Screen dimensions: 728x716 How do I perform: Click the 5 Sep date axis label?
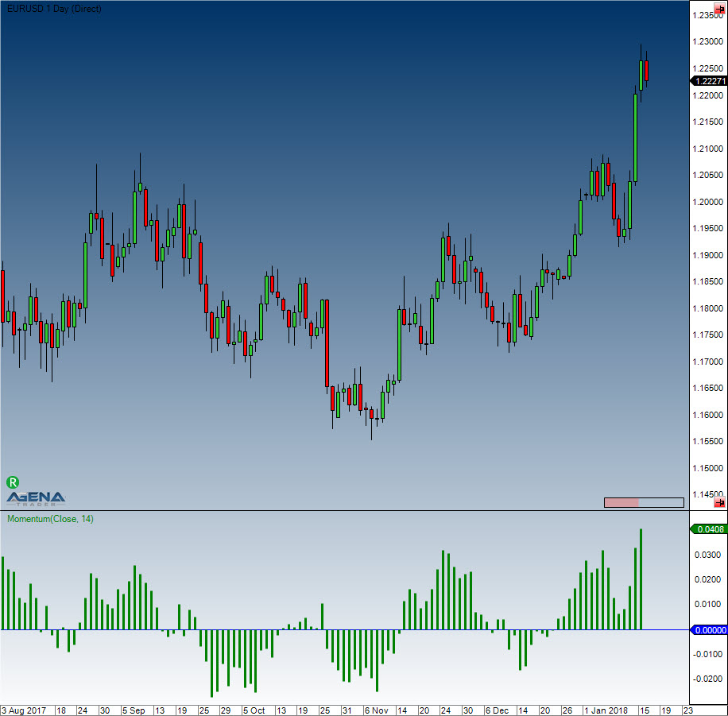pyautogui.click(x=132, y=710)
